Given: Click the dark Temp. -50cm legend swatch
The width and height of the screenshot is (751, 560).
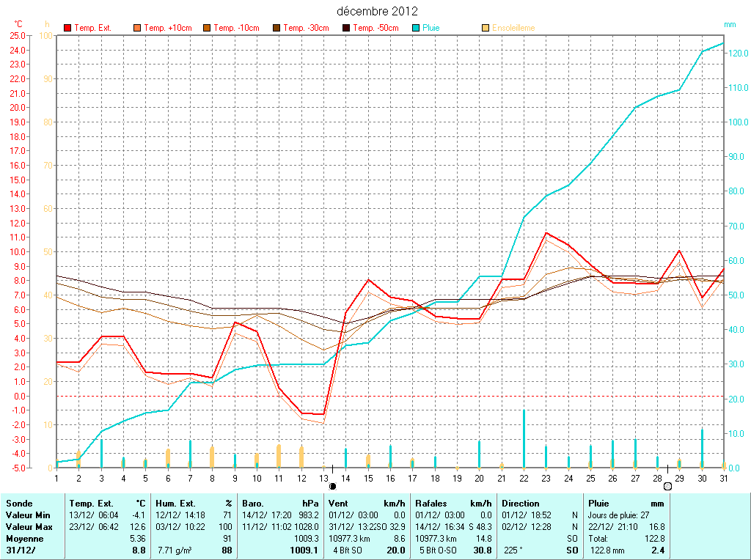Looking at the screenshot, I should pos(346,28).
